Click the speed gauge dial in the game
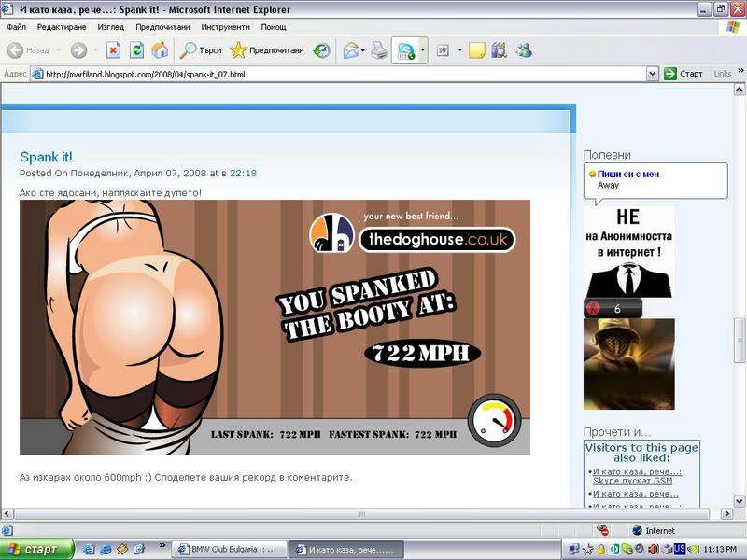747x560 pixels. 495,421
